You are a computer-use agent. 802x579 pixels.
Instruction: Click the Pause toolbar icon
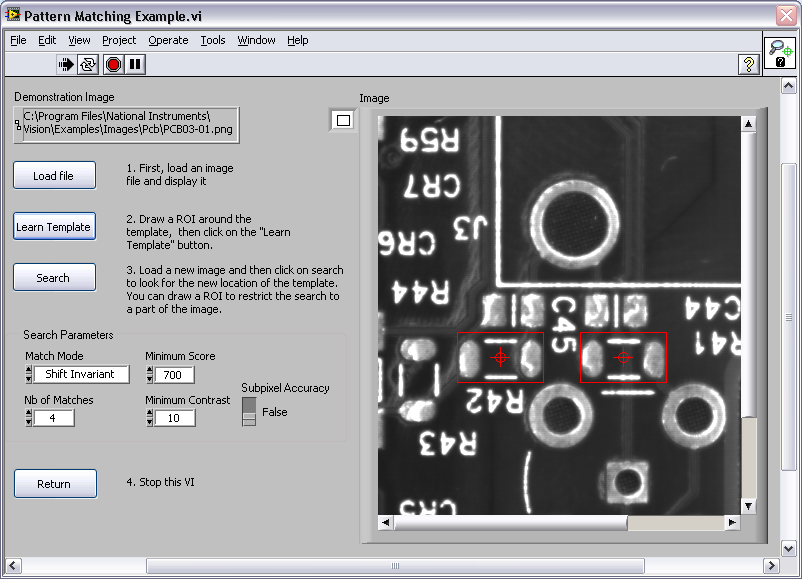(136, 64)
